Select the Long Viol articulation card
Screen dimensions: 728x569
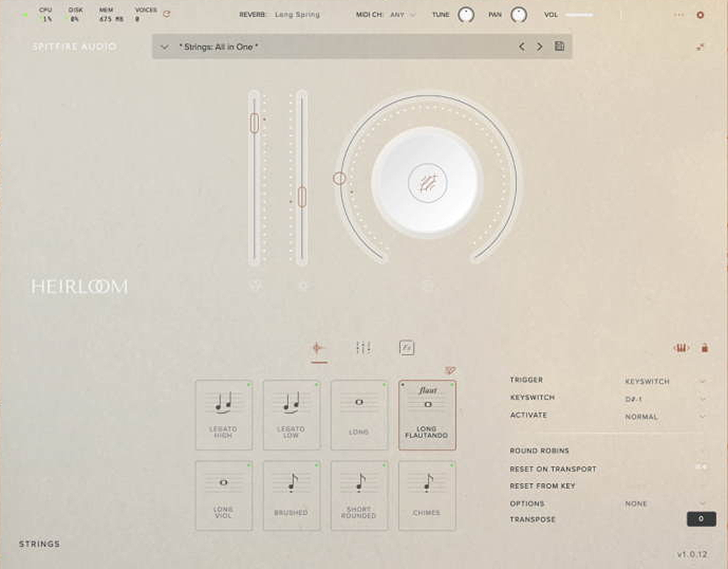pos(224,495)
